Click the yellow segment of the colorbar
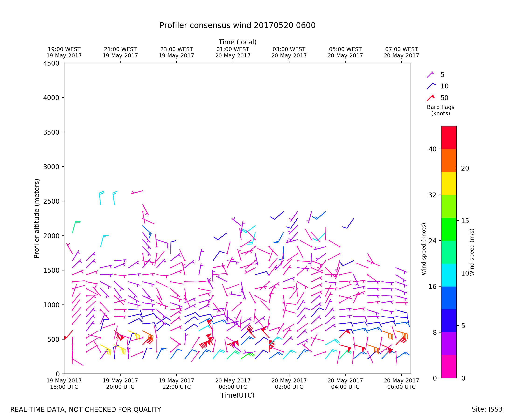513x420 pixels. click(x=449, y=183)
